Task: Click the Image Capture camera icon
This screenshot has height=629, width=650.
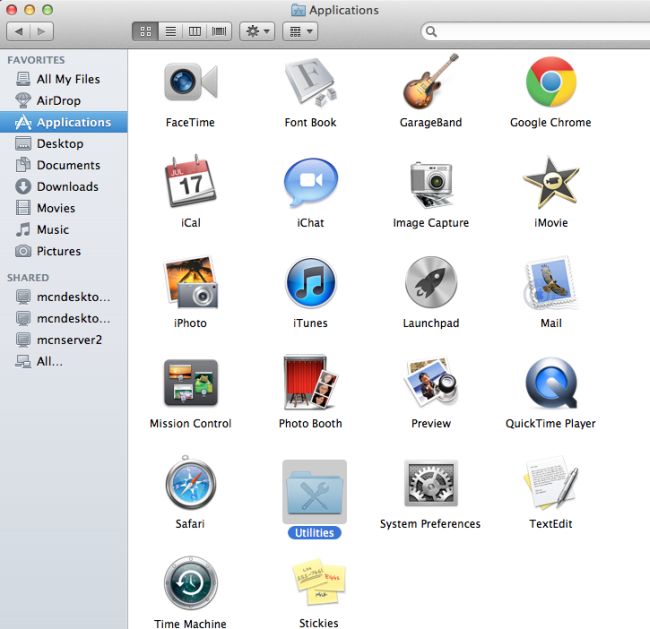Action: point(431,184)
